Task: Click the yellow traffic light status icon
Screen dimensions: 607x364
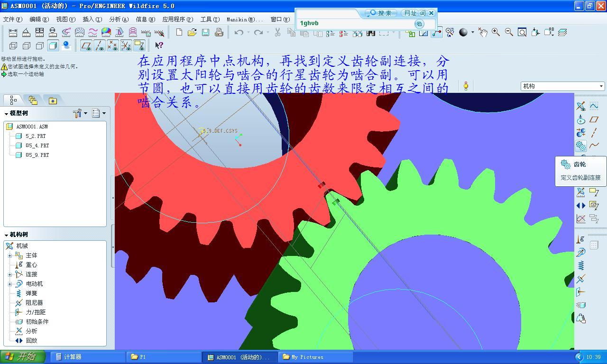Action: (466, 86)
